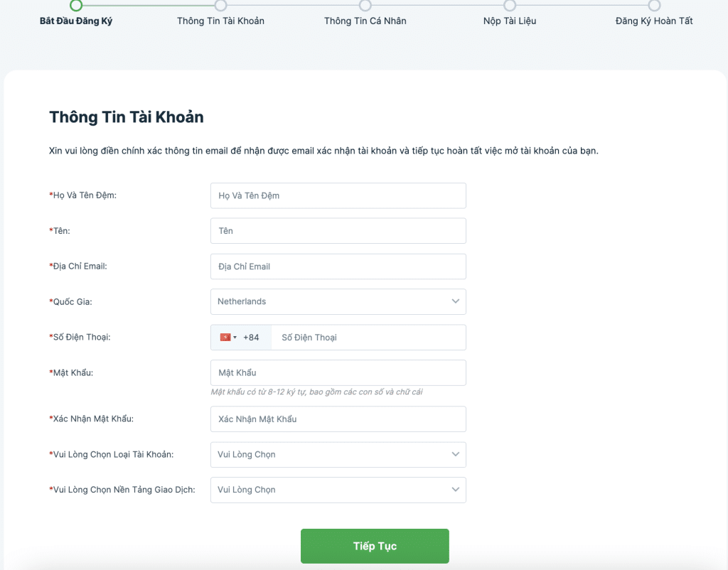The height and width of the screenshot is (570, 728).
Task: Click the Thông Tin Cá Nhân step circle
Action: coord(365,6)
